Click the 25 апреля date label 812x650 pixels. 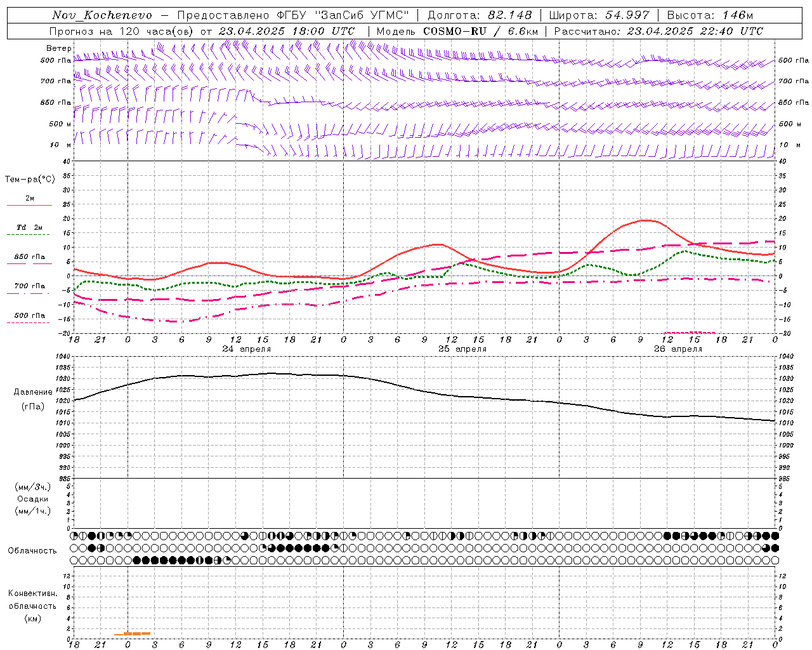click(462, 349)
